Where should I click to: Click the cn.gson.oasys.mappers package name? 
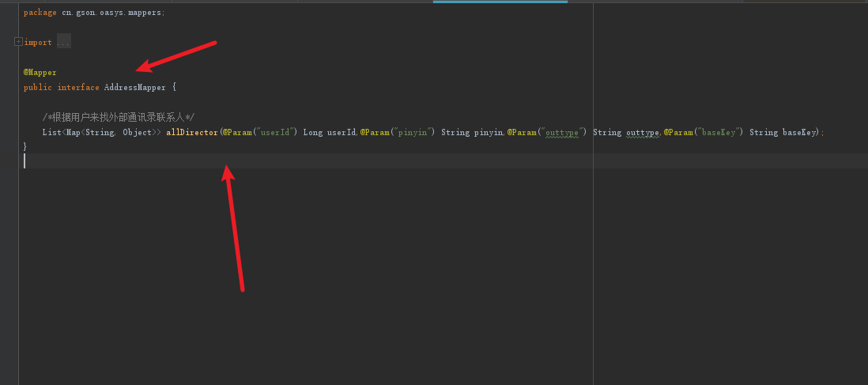pos(113,13)
